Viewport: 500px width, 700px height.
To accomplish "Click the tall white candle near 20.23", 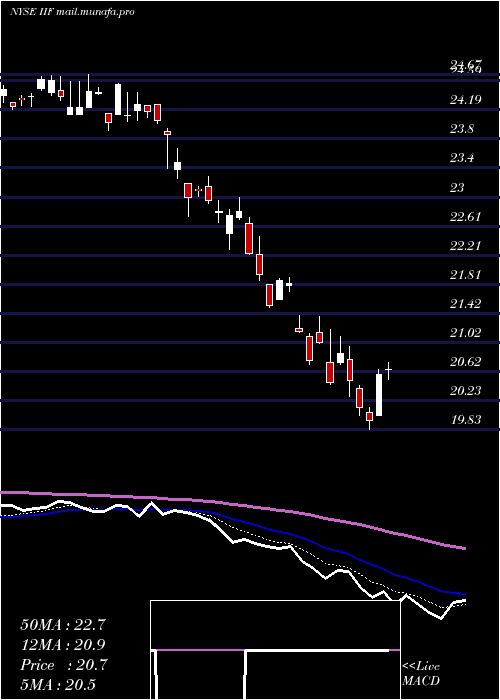I will tap(379, 395).
